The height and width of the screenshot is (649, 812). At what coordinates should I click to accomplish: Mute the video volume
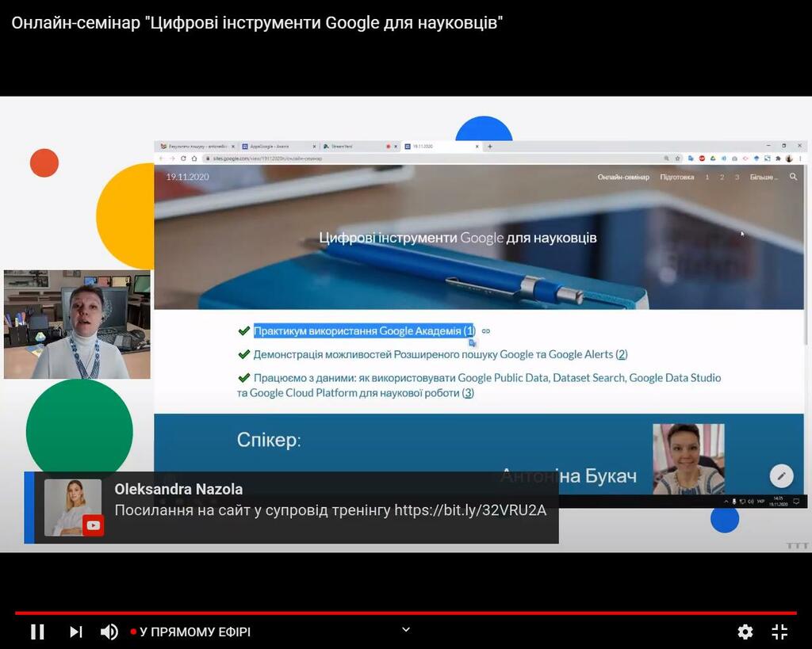[109, 632]
